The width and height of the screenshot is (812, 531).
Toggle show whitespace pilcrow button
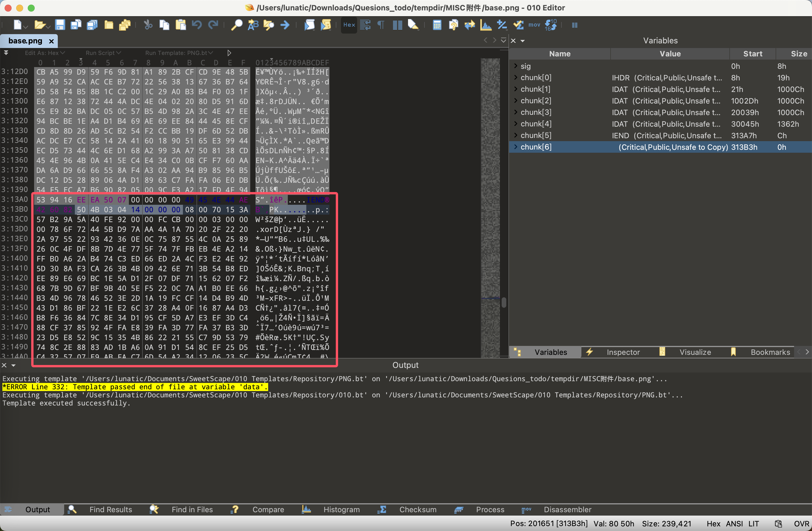pos(381,25)
